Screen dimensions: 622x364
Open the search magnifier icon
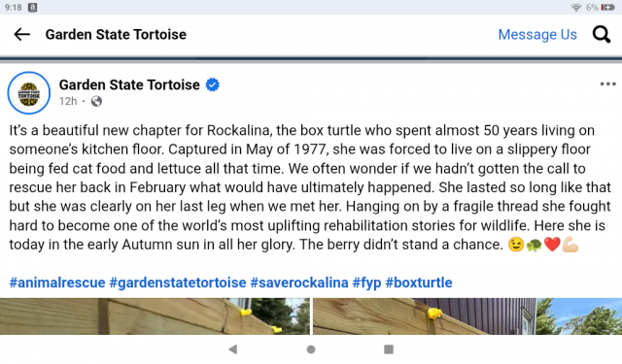click(602, 35)
